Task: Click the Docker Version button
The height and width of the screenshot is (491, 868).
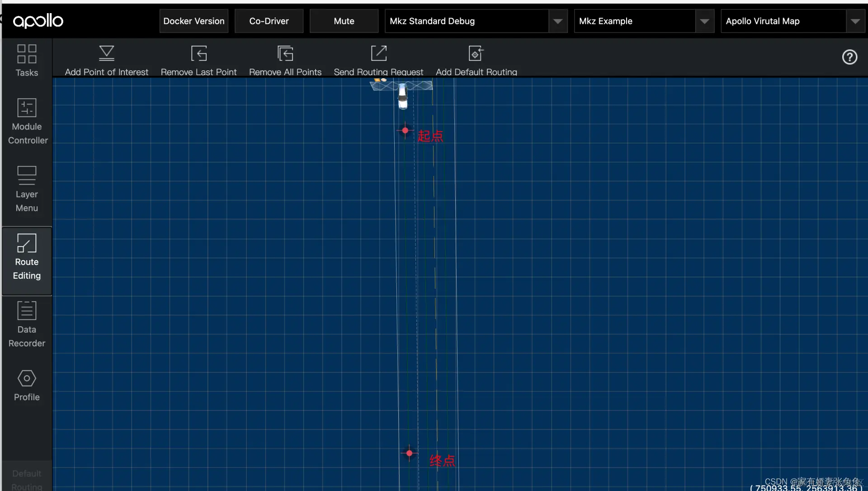Action: (193, 21)
